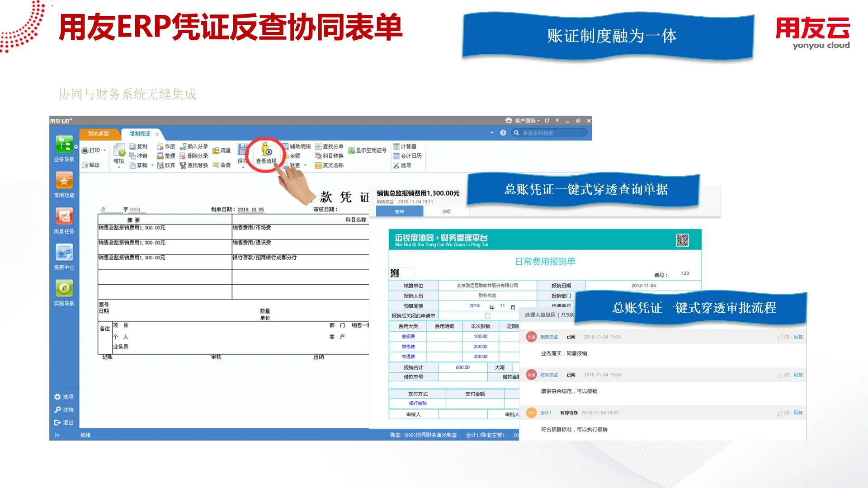Screen dimensions: 868x488
Task: Click the 打印 printer icon
Action: (85, 150)
